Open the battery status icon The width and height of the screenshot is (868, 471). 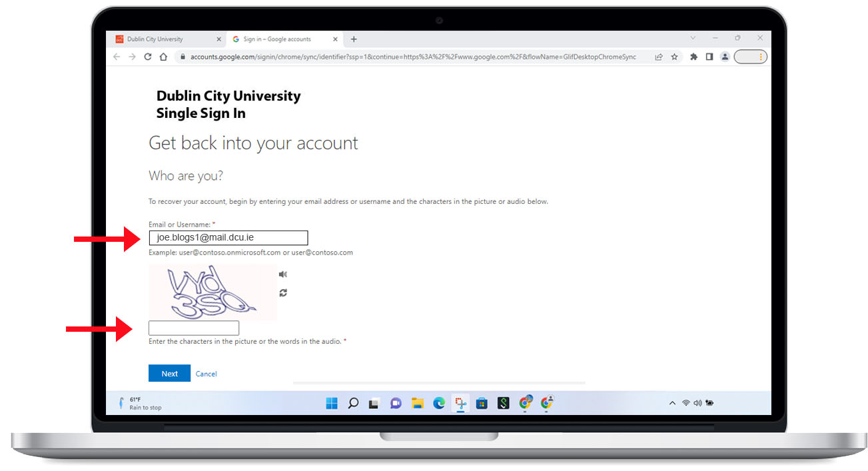709,403
